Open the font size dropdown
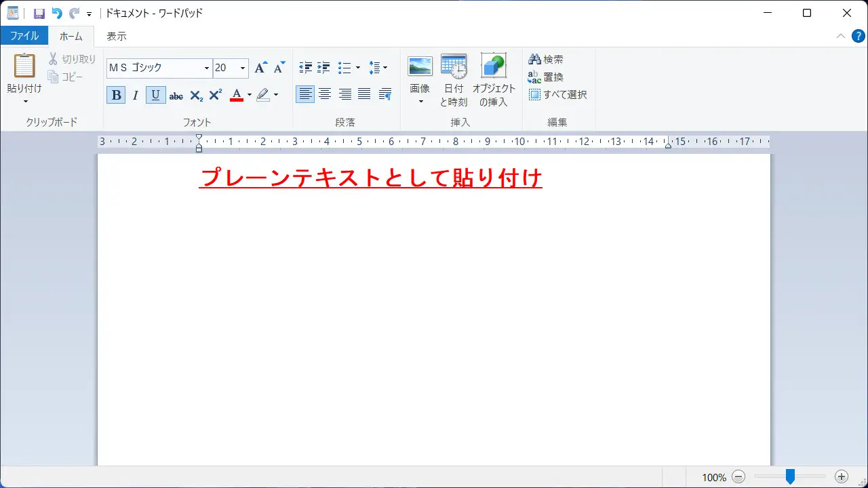868x488 pixels. (x=243, y=68)
